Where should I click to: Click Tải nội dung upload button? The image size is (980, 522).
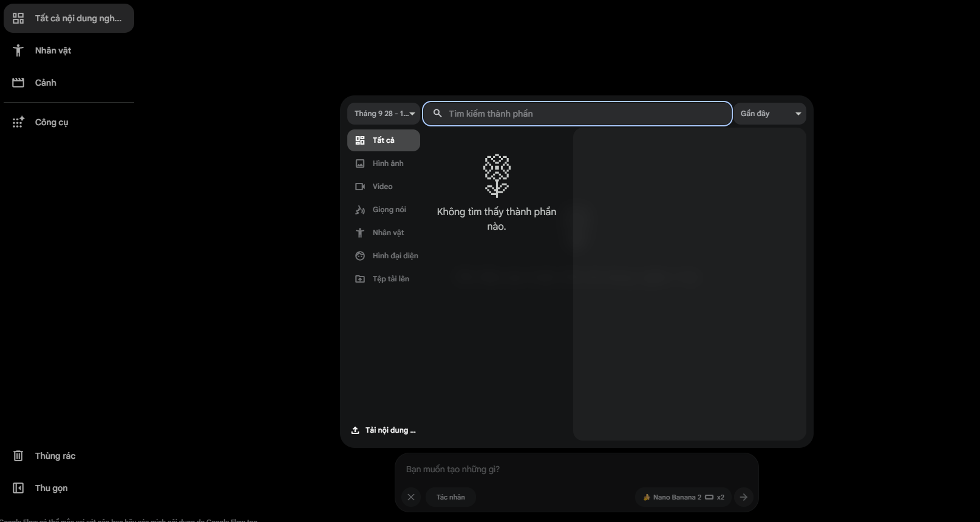[384, 430]
